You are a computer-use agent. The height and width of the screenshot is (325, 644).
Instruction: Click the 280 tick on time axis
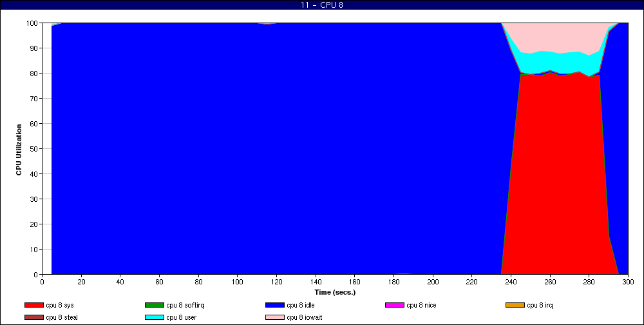[x=589, y=282]
